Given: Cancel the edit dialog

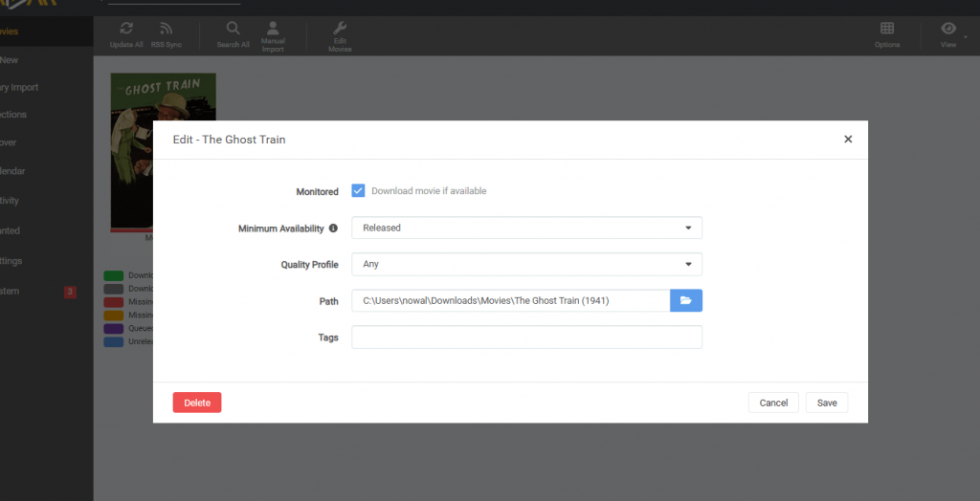Looking at the screenshot, I should click(773, 403).
